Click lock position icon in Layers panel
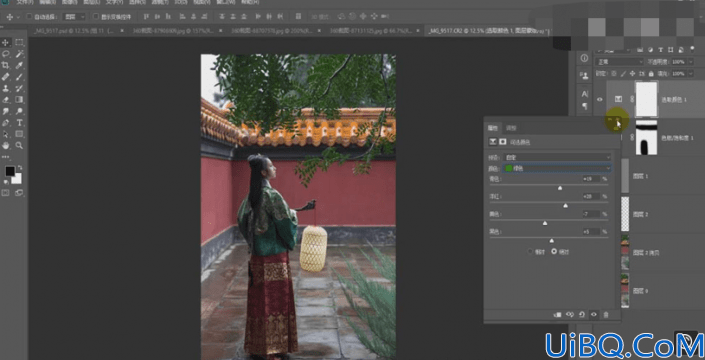 point(632,73)
